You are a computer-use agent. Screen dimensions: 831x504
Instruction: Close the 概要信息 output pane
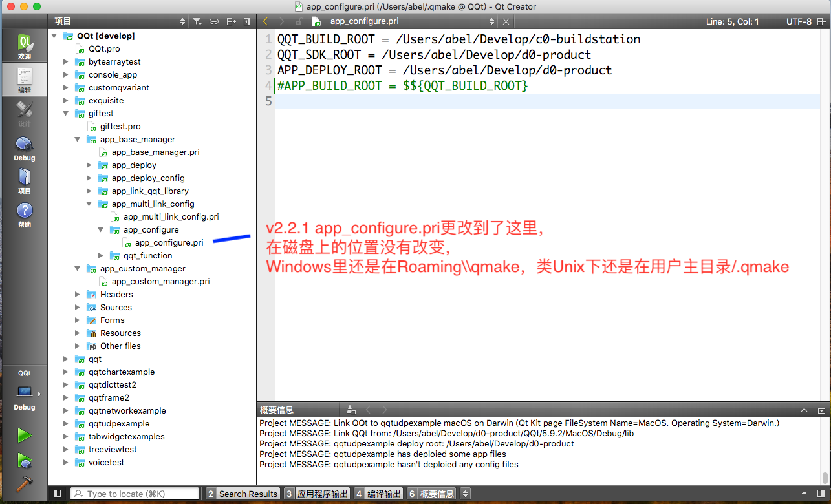[822, 410]
